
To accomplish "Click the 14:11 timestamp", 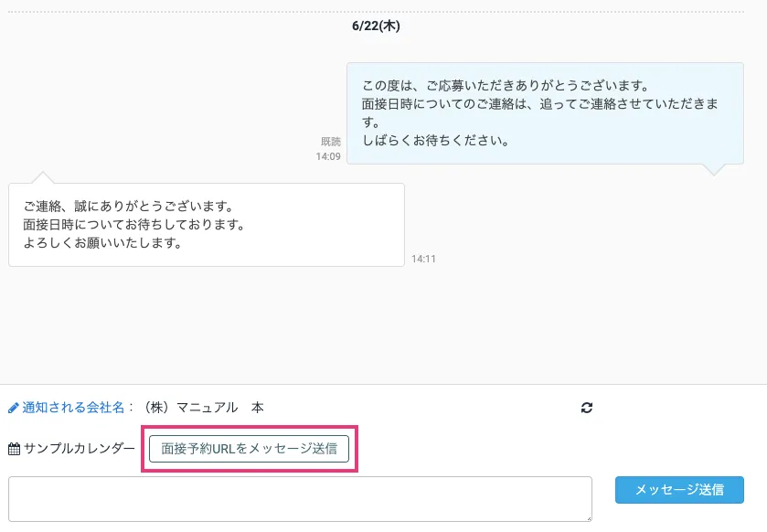I will (423, 259).
